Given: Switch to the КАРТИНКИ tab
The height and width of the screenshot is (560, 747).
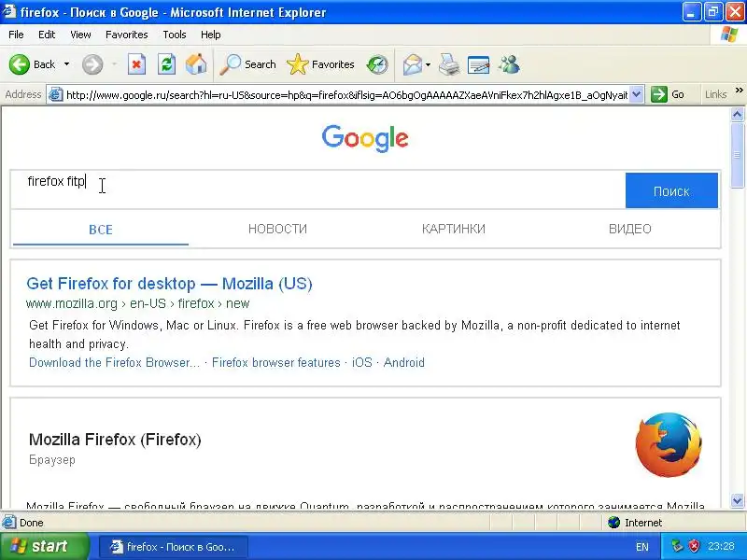Looking at the screenshot, I should pyautogui.click(x=454, y=229).
